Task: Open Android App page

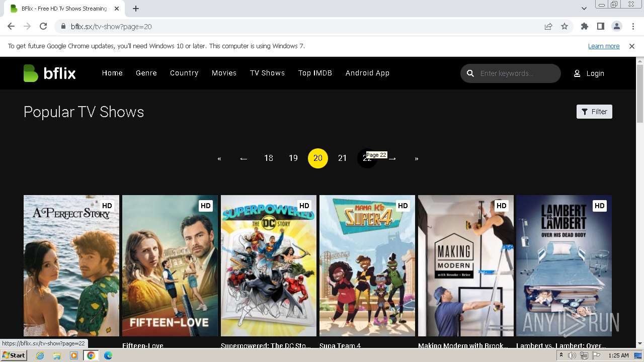Action: 367,73
